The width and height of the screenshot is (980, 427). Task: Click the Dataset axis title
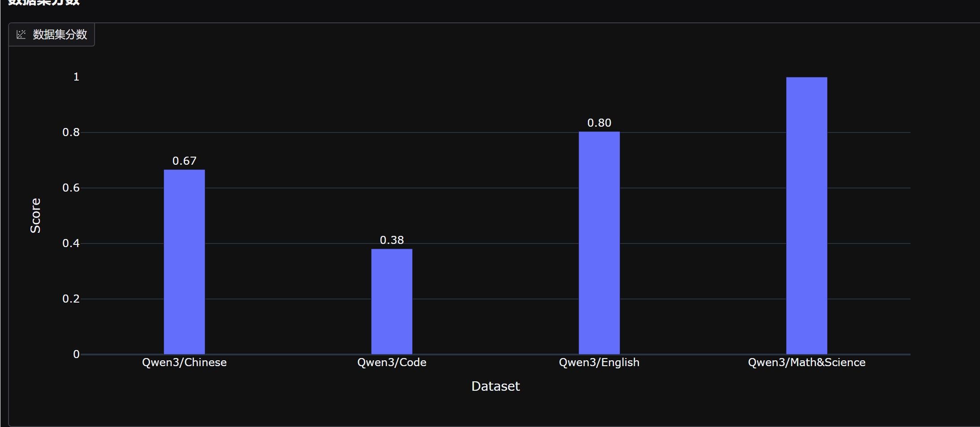click(x=496, y=386)
